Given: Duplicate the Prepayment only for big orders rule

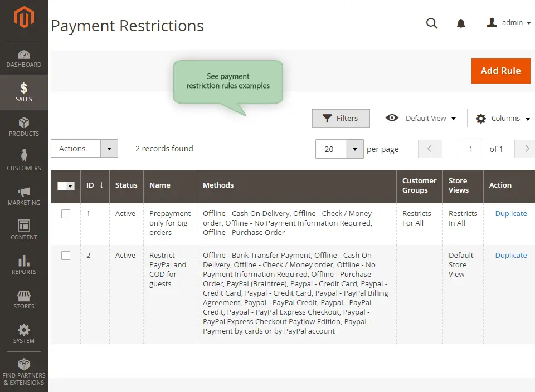Looking at the screenshot, I should [x=510, y=213].
